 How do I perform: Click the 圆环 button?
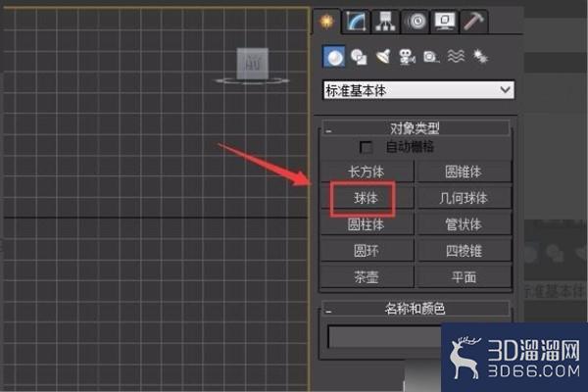click(x=367, y=251)
